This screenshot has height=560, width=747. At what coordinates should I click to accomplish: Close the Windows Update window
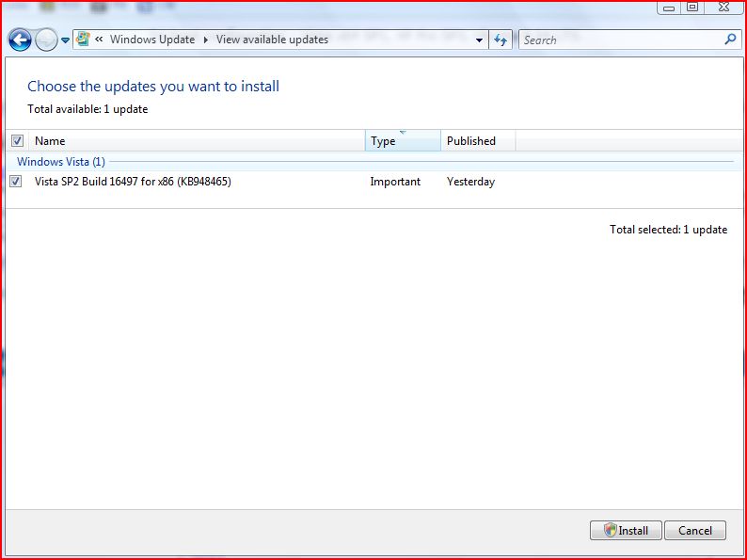pyautogui.click(x=723, y=8)
